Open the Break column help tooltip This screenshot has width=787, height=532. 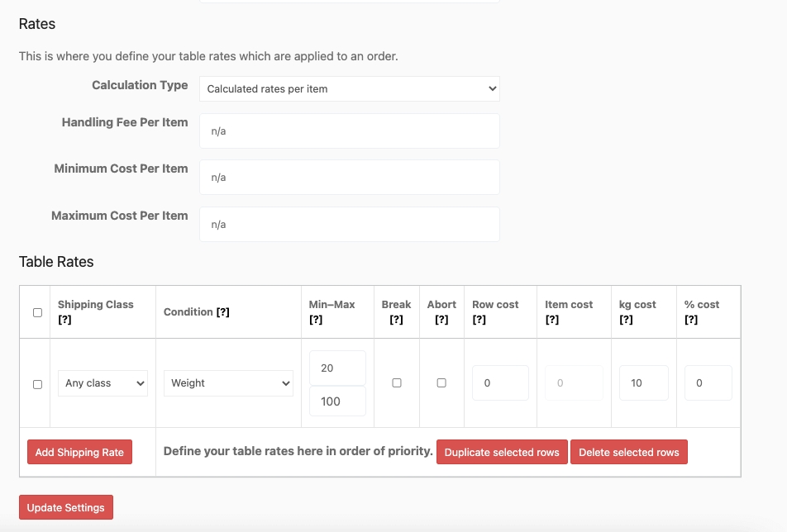tap(395, 318)
